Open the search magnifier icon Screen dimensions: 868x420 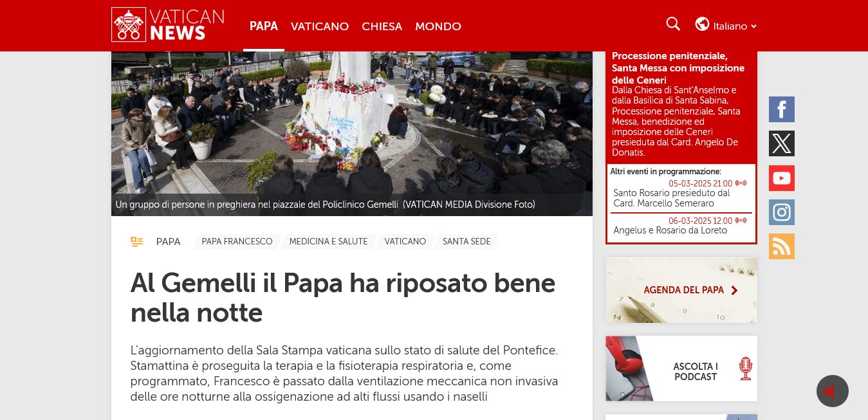click(673, 24)
